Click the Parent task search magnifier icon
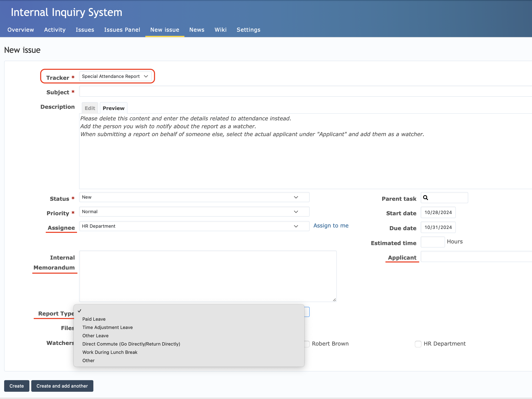The width and height of the screenshot is (532, 399). (426, 198)
